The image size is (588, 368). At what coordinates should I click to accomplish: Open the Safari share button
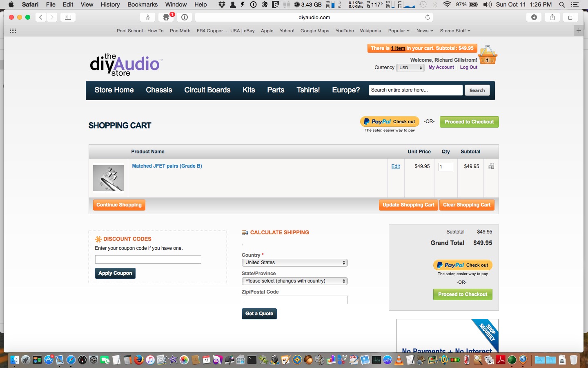click(x=552, y=17)
